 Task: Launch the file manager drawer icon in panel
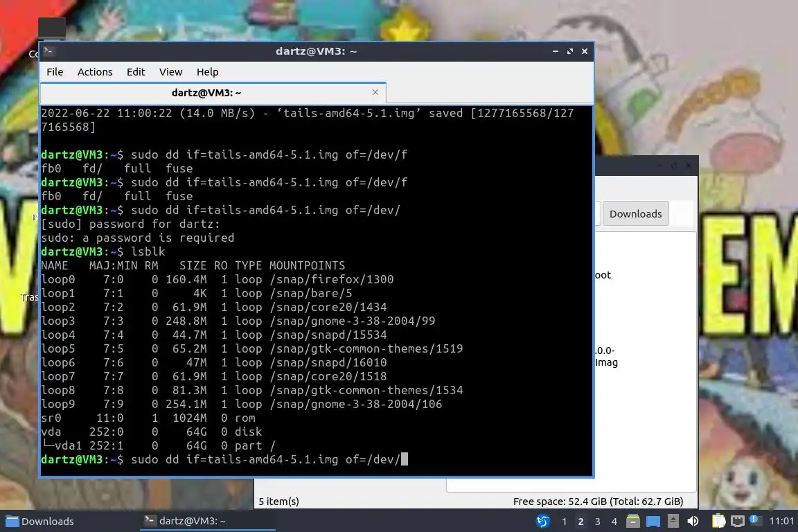point(633,521)
